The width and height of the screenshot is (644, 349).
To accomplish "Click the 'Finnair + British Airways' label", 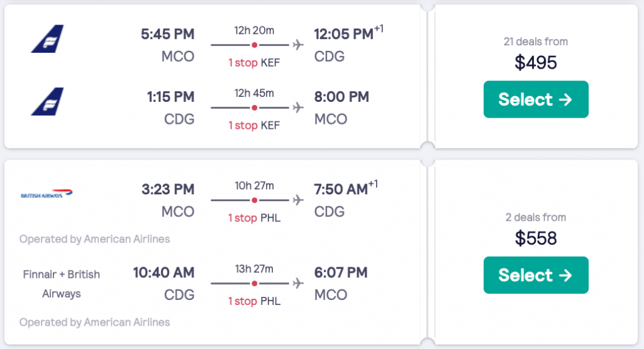I will tap(62, 284).
